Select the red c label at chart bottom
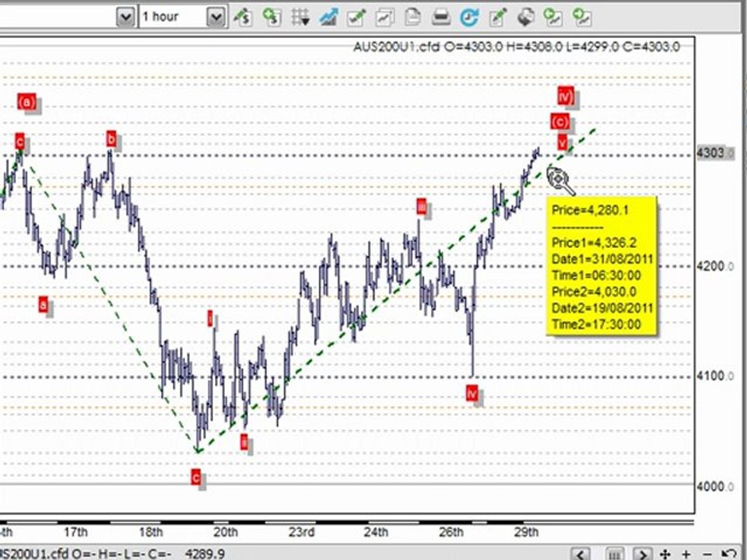 click(x=196, y=477)
